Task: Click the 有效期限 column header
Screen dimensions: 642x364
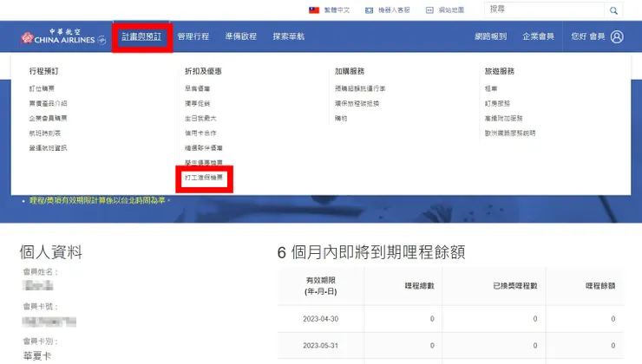Action: (321, 286)
